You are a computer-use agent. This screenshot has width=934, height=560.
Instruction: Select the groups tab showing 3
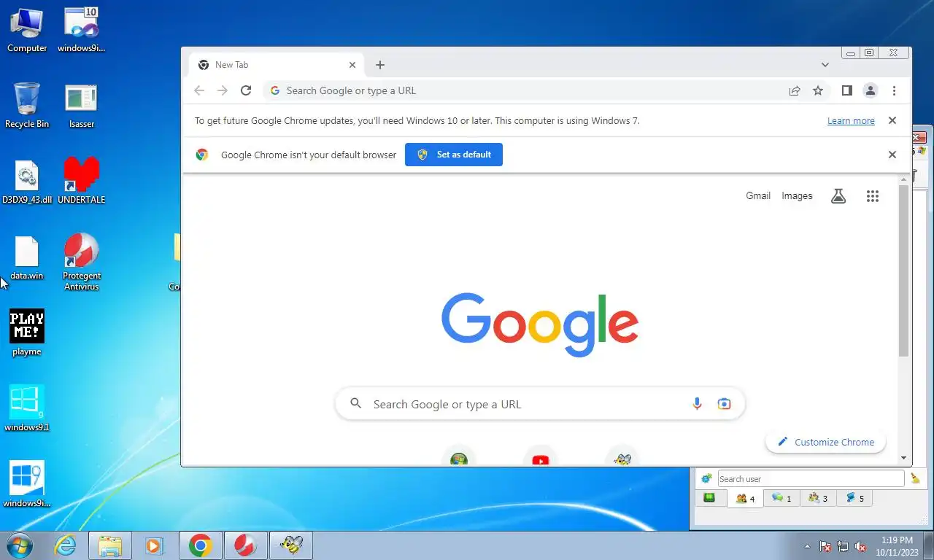(x=818, y=498)
